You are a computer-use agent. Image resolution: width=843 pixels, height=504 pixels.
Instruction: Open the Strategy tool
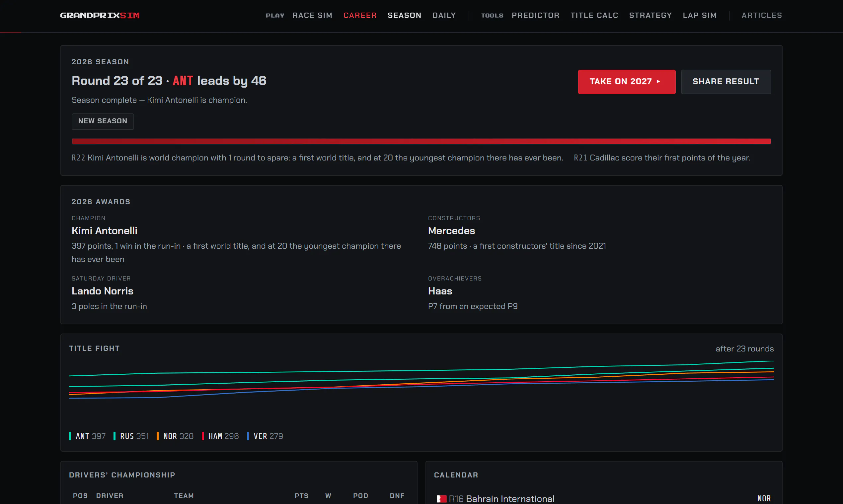pyautogui.click(x=650, y=15)
